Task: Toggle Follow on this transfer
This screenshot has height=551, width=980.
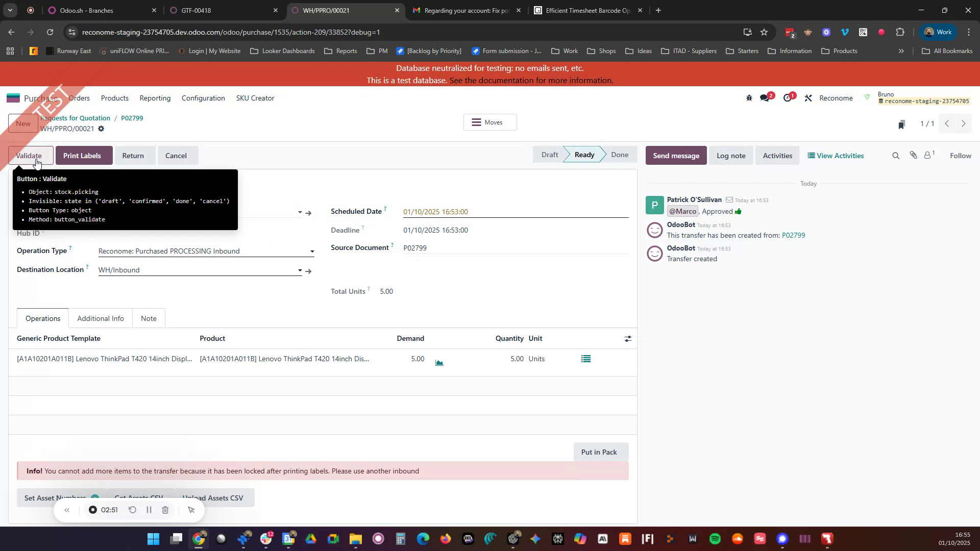Action: tap(960, 156)
